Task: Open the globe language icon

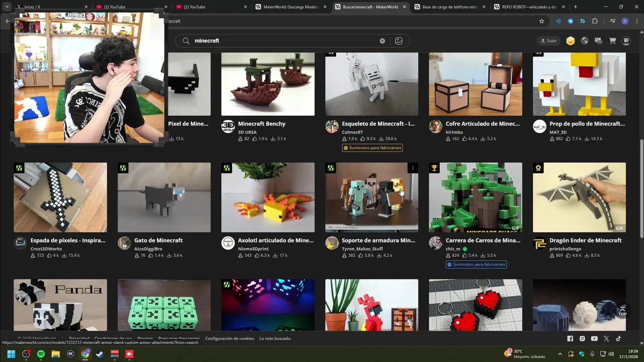Action: [x=585, y=41]
